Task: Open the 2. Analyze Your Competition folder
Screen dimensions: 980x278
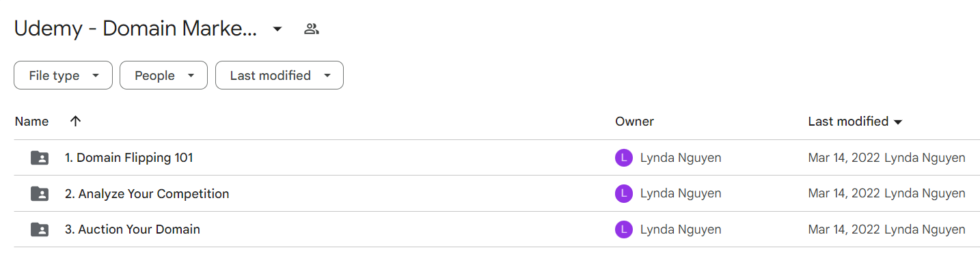Action: [147, 194]
